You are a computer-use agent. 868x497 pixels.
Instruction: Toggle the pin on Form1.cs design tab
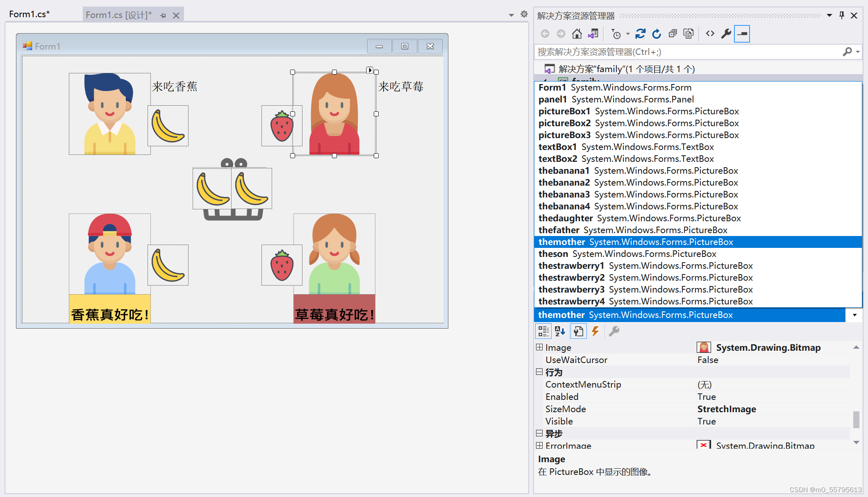point(163,16)
